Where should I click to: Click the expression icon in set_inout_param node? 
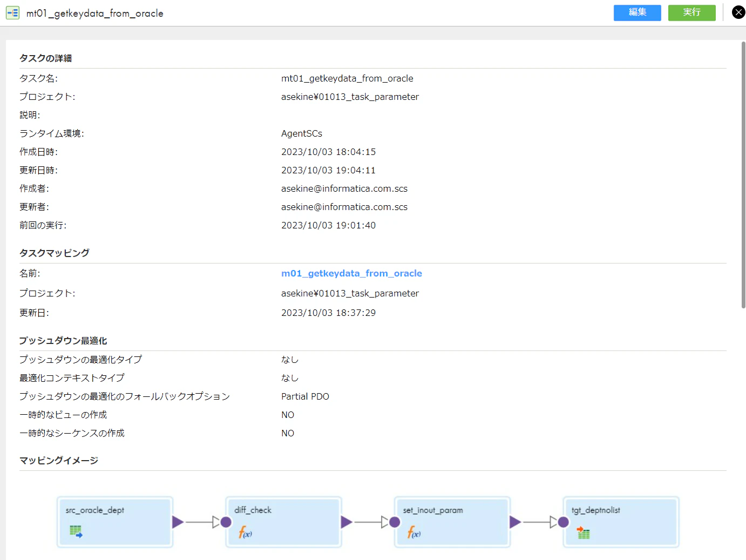pos(413,532)
